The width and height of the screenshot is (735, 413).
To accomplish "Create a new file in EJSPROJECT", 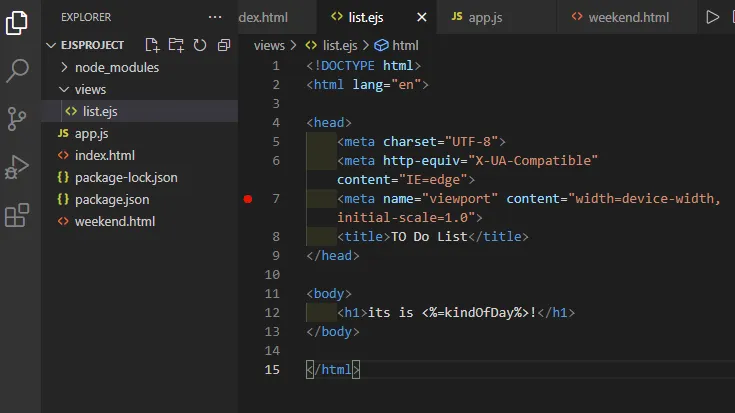I will (x=152, y=45).
